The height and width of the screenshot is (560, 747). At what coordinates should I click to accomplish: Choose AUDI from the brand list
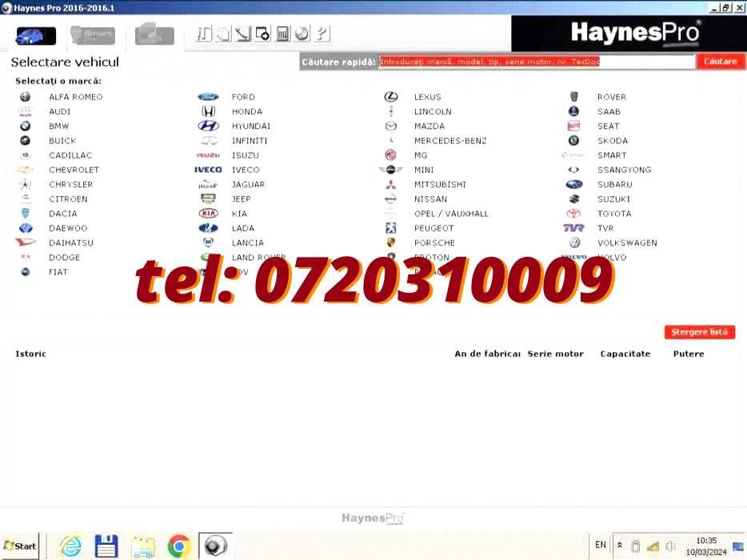pyautogui.click(x=59, y=111)
